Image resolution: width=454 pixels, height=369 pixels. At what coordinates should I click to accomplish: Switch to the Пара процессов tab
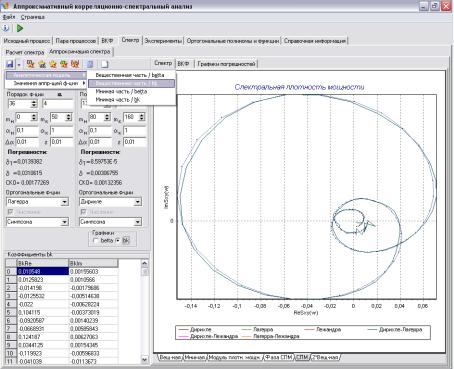pyautogui.click(x=76, y=41)
